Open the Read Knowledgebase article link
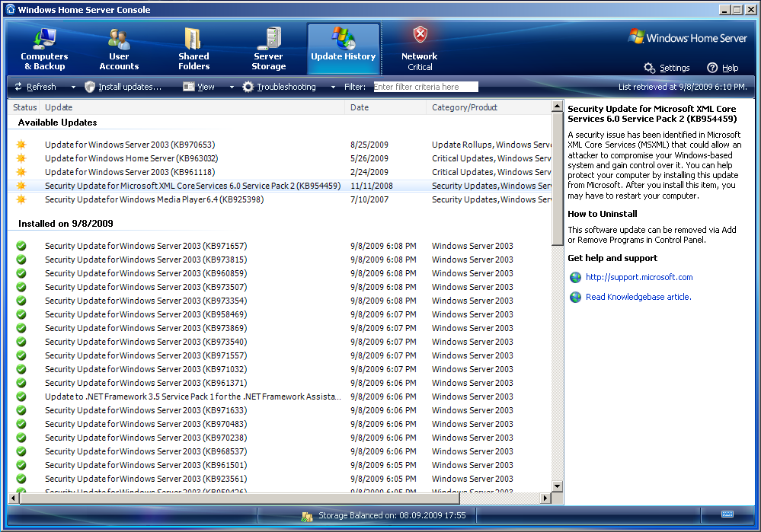Viewport: 761px width, 532px height. point(638,297)
